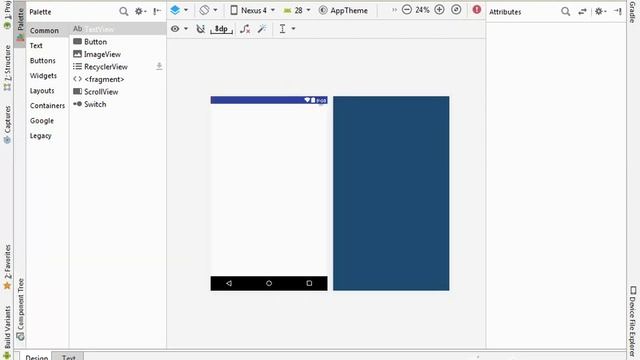The width and height of the screenshot is (640, 360).
Task: Open Captures tool window
Action: pos(7,124)
